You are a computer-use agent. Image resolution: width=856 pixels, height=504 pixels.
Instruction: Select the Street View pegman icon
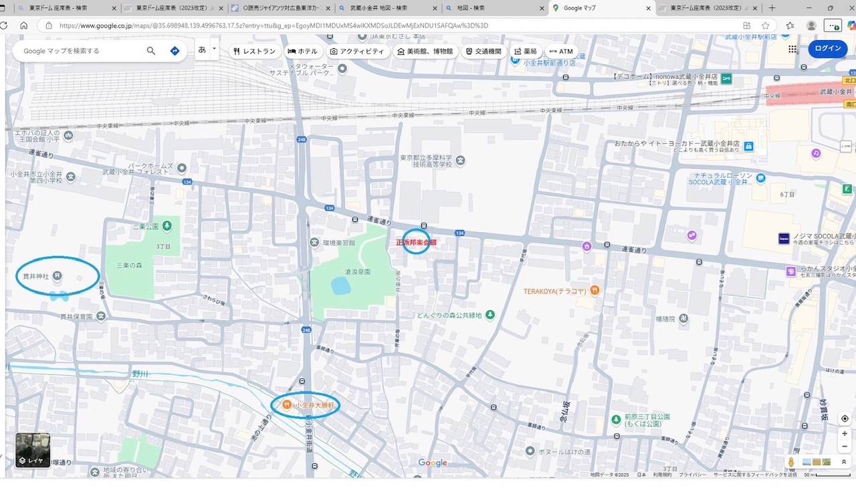pos(791,462)
